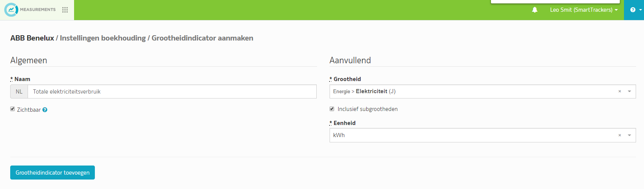Open Leo Smit (SmartTrackers) user menu
The width and height of the screenshot is (644, 189).
click(x=584, y=10)
